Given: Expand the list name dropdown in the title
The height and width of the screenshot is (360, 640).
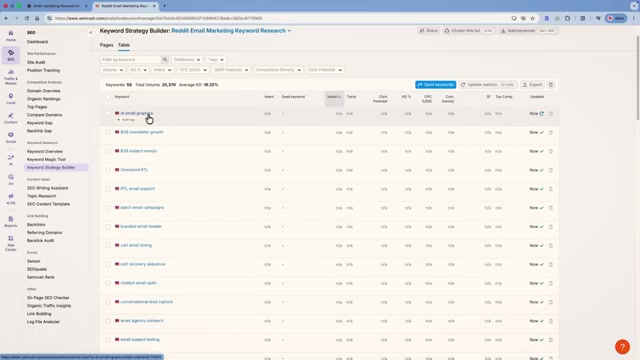Looking at the screenshot, I should 289,31.
